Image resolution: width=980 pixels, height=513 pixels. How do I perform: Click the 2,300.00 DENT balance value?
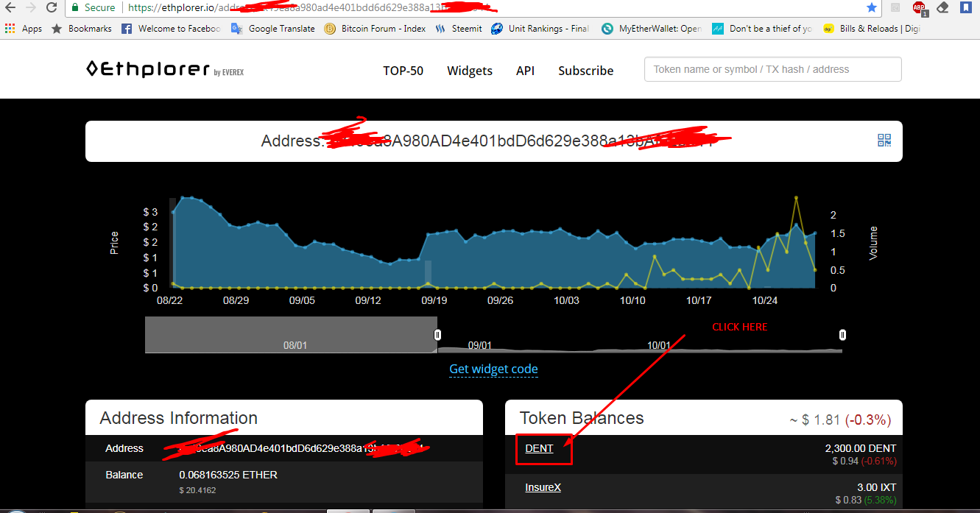point(861,448)
